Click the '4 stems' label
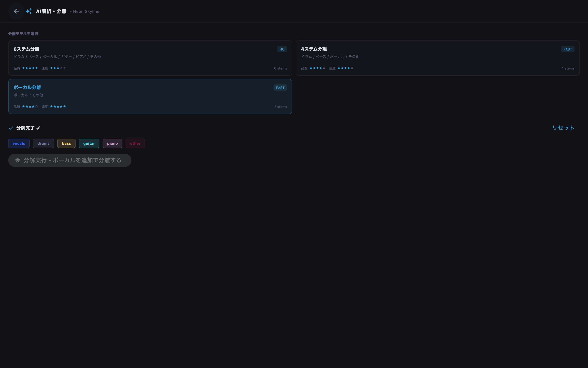The height and width of the screenshot is (368, 588). pyautogui.click(x=568, y=68)
